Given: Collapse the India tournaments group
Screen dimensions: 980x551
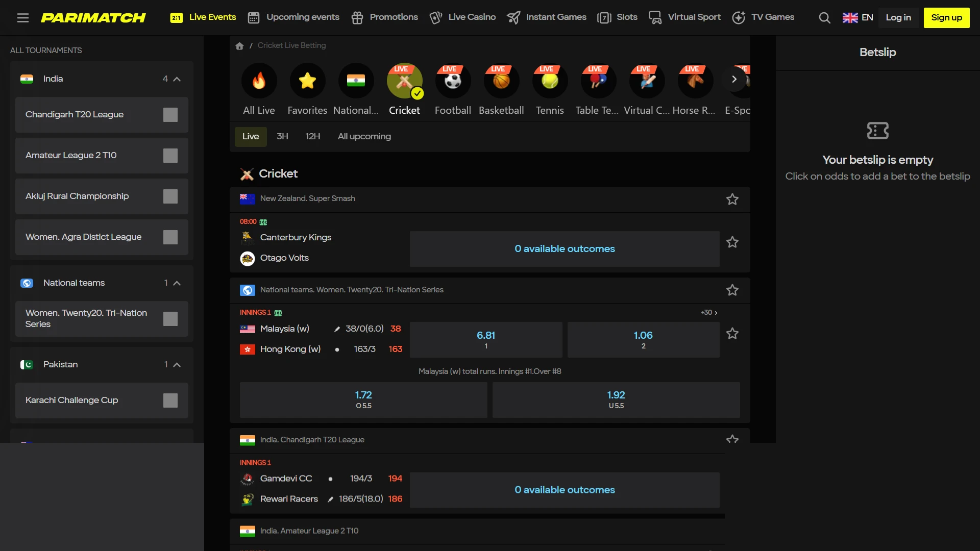Looking at the screenshot, I should point(177,79).
